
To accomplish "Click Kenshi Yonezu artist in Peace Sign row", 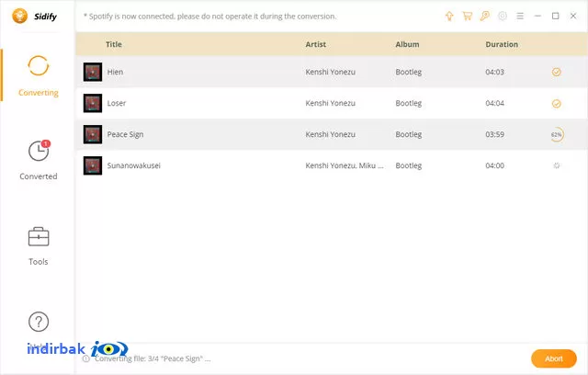I will click(x=330, y=134).
